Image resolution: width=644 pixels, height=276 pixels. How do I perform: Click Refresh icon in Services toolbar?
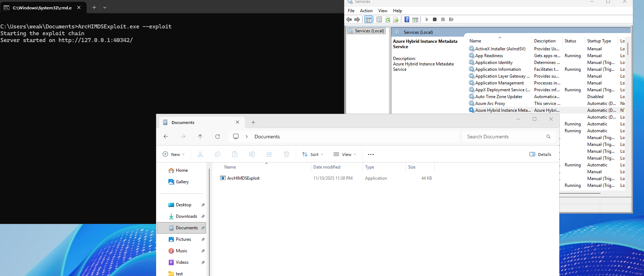coord(388,19)
